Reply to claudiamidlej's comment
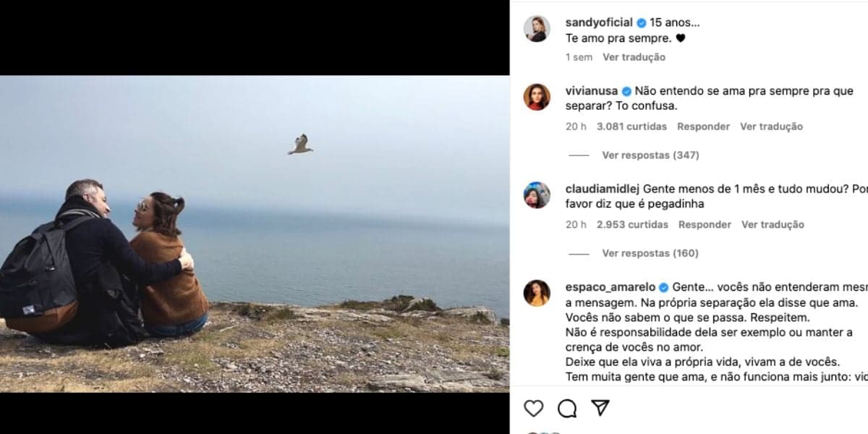The height and width of the screenshot is (434, 868). click(705, 225)
